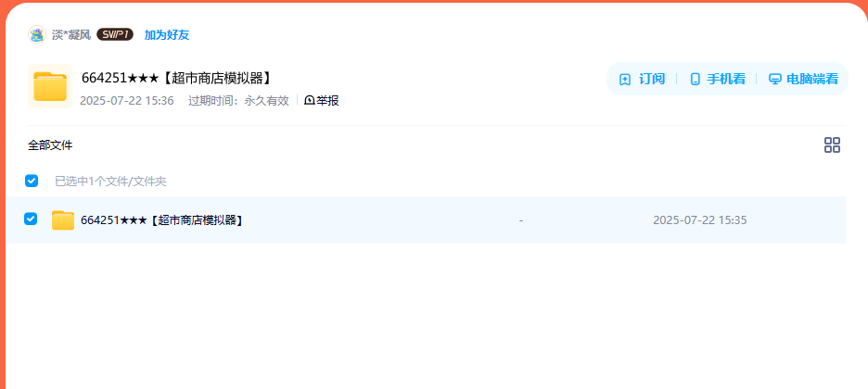Click the report alert icon

[x=310, y=101]
